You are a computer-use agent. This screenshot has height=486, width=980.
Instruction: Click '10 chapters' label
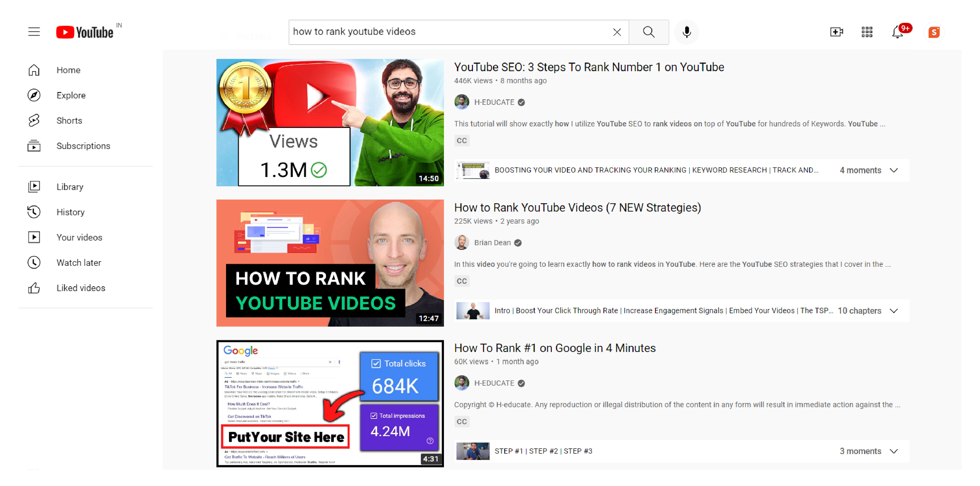(x=859, y=311)
